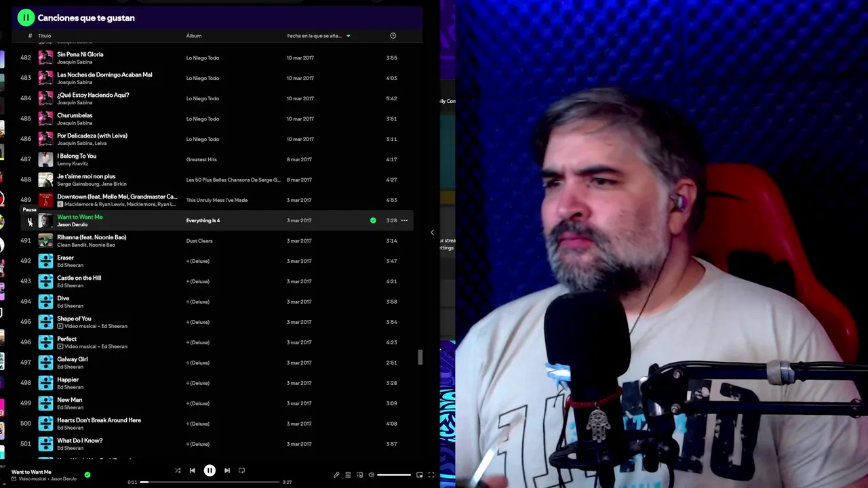Select the song Je t'aime moi non plus
The width and height of the screenshot is (868, 488).
click(86, 176)
